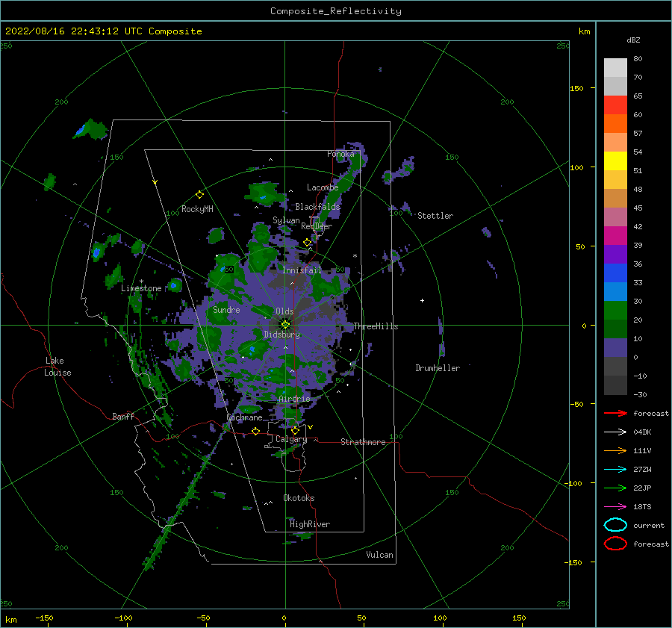
Task: Click the yellow diamond marker near RedDeer
Action: click(307, 243)
